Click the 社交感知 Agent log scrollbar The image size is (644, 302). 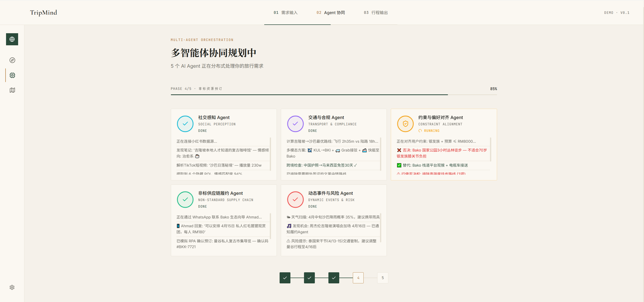tap(270, 154)
